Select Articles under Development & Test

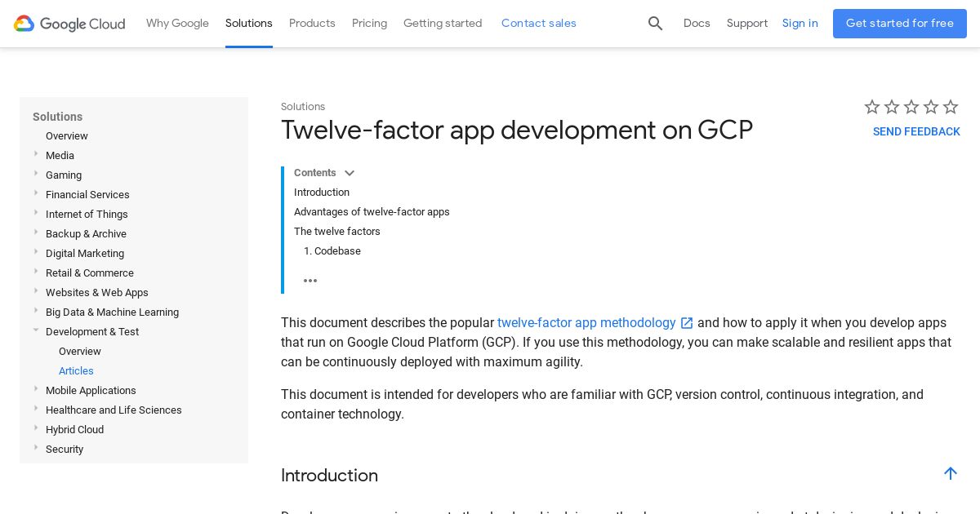[x=76, y=371]
